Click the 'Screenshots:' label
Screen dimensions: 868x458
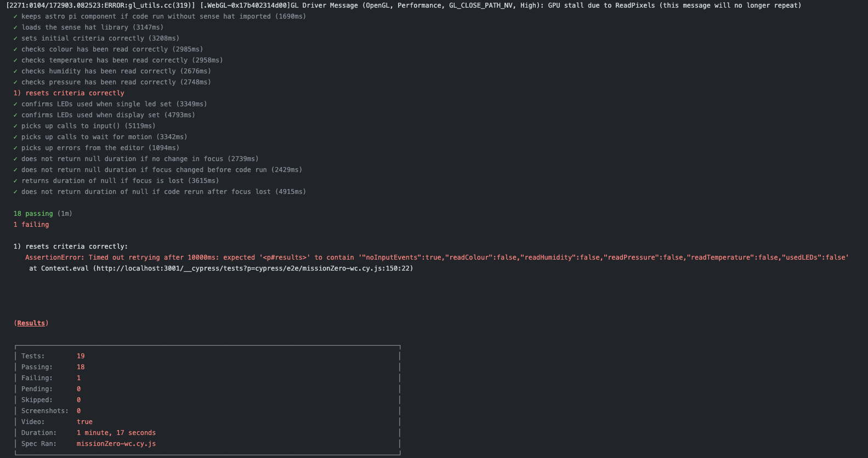[x=45, y=411]
